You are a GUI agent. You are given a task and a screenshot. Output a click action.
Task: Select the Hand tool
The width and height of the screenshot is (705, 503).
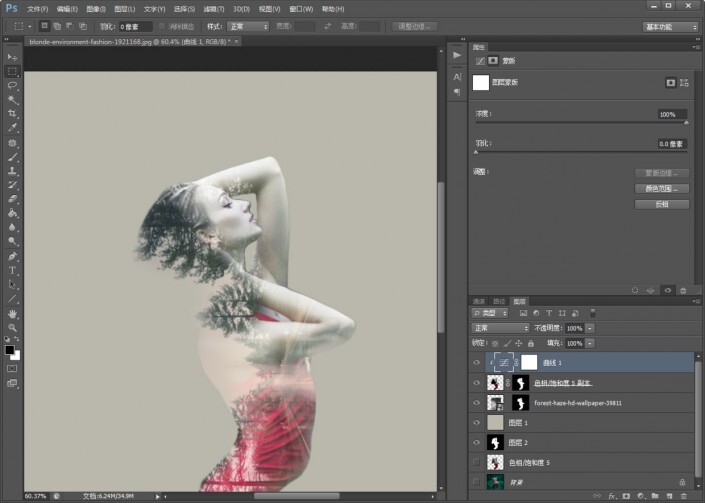pyautogui.click(x=12, y=313)
